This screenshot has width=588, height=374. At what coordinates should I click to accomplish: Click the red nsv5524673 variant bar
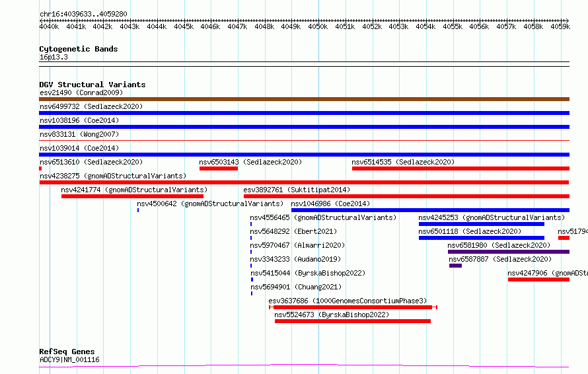click(x=353, y=321)
